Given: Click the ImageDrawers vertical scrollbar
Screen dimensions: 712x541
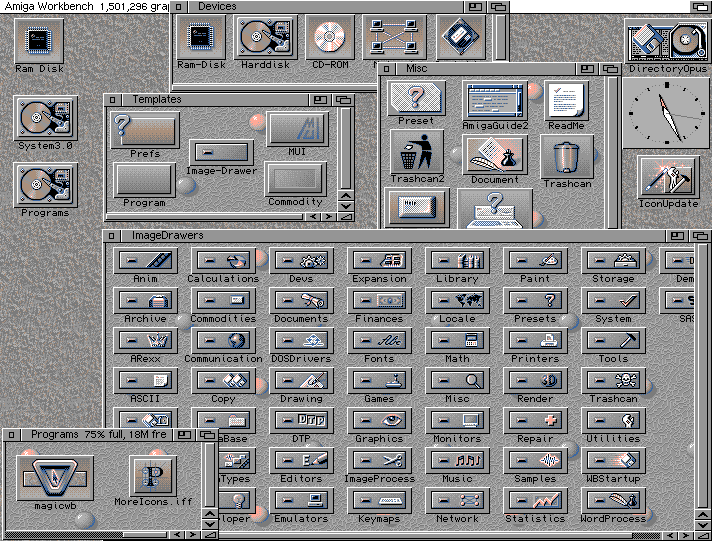Looking at the screenshot, I should [x=702, y=376].
